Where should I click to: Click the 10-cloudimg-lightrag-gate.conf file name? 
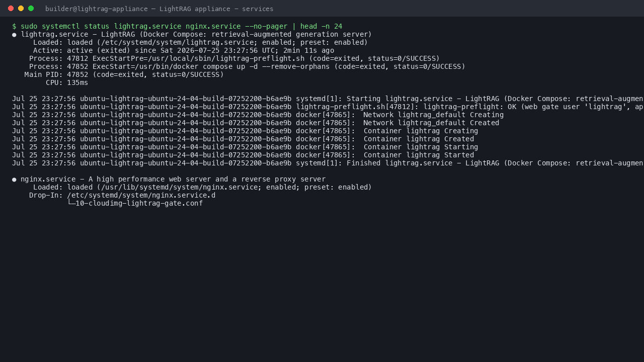[x=139, y=203]
